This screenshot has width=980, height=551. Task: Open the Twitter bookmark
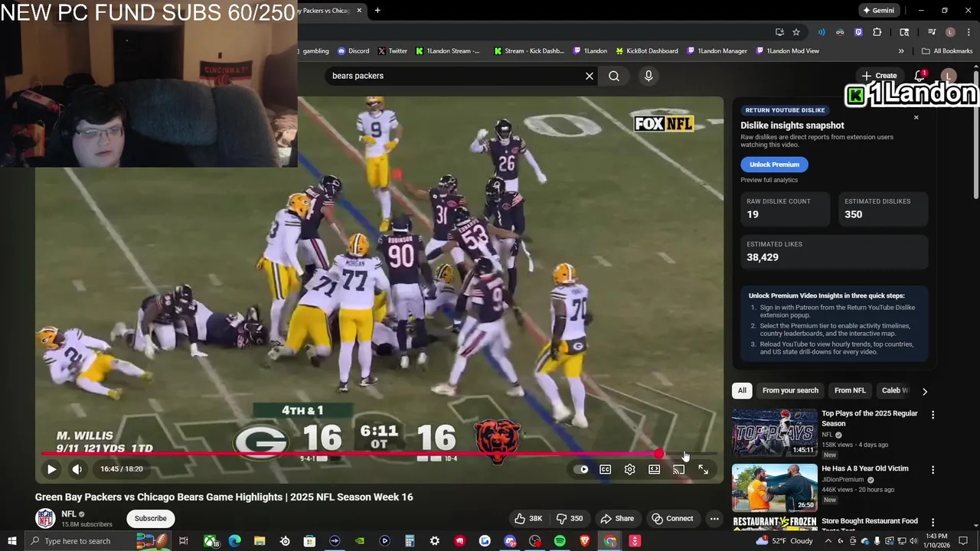click(x=392, y=51)
